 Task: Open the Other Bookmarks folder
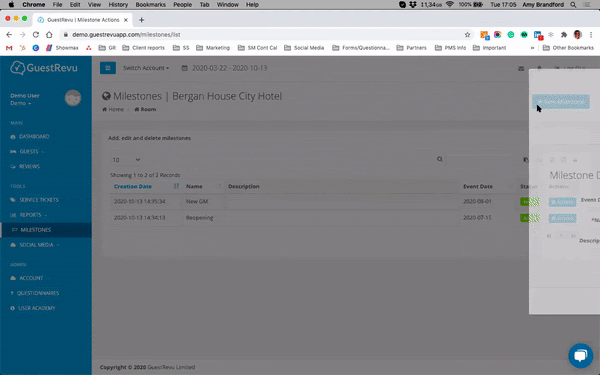point(568,48)
